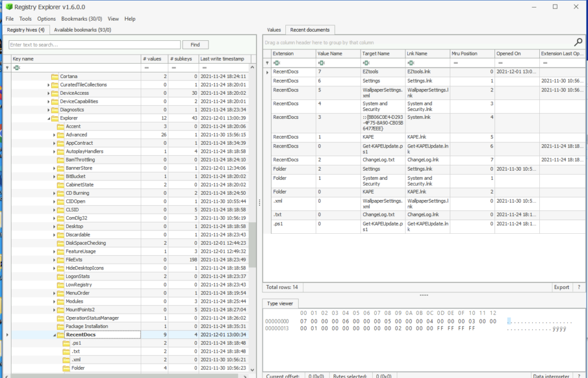Click the Mru Position equals filter icon
This screenshot has width=588, height=378.
pyautogui.click(x=455, y=63)
